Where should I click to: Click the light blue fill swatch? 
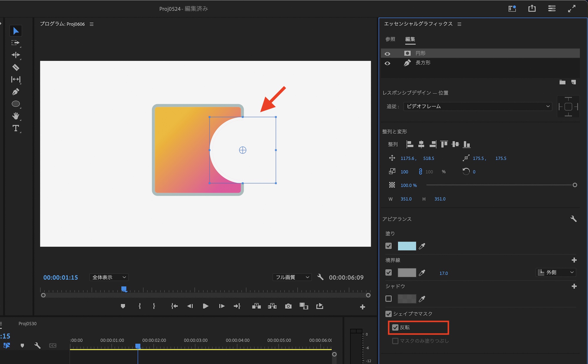[x=407, y=246]
